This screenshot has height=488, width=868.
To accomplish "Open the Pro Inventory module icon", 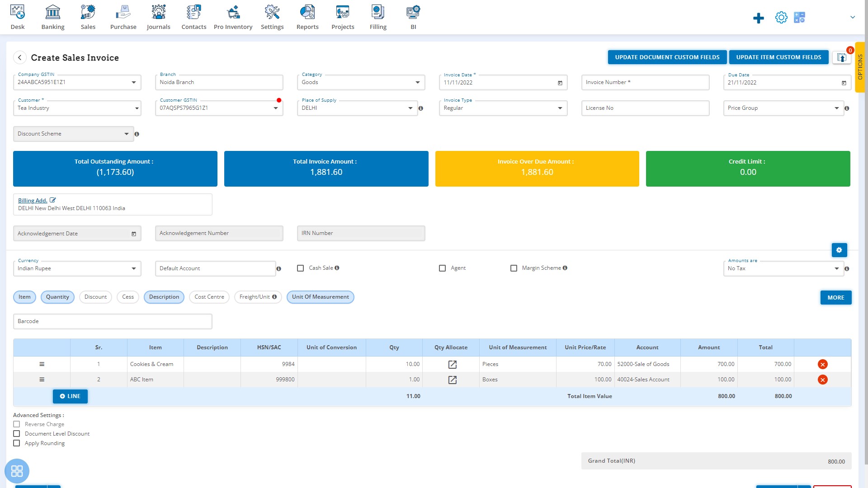I will pyautogui.click(x=233, y=12).
